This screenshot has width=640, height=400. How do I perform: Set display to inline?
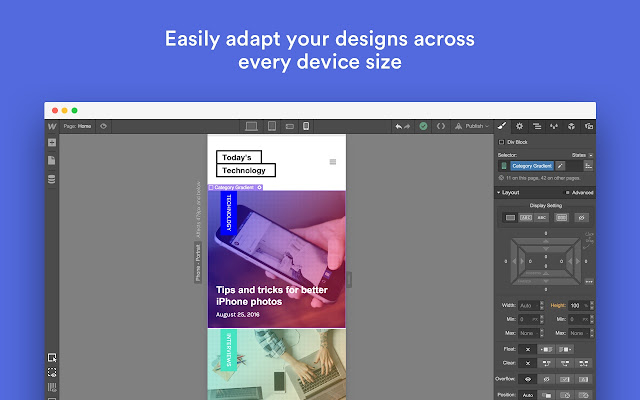click(x=541, y=218)
